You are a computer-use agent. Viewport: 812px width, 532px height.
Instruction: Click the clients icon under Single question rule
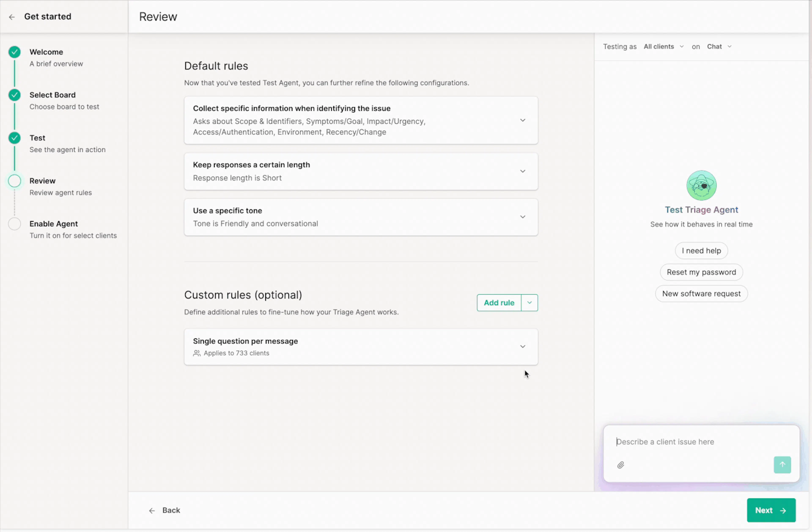[197, 353]
